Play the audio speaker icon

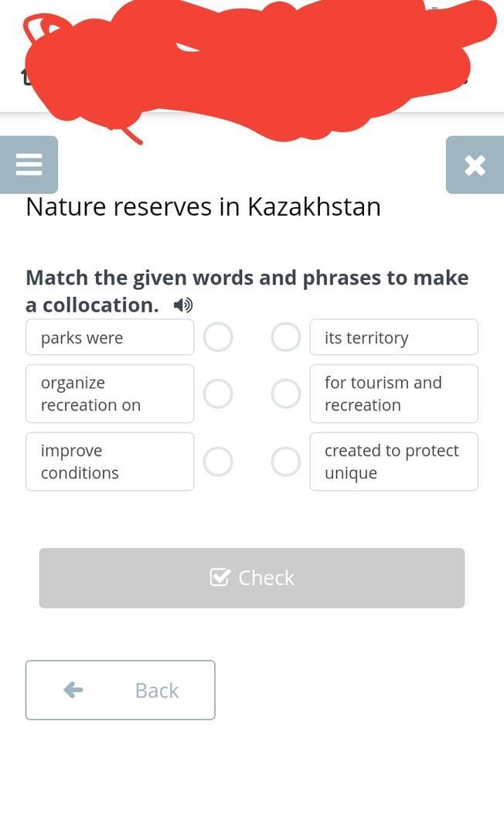click(x=183, y=305)
